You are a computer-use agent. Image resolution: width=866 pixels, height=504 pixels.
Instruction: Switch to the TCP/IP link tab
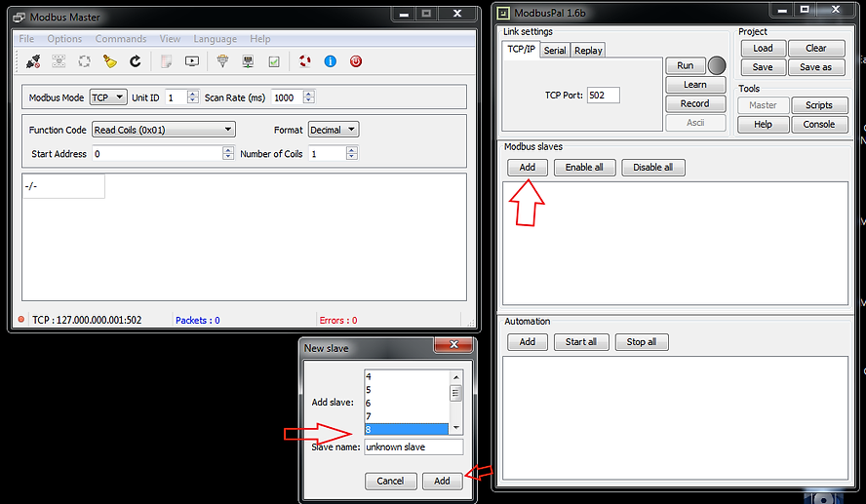[521, 49]
